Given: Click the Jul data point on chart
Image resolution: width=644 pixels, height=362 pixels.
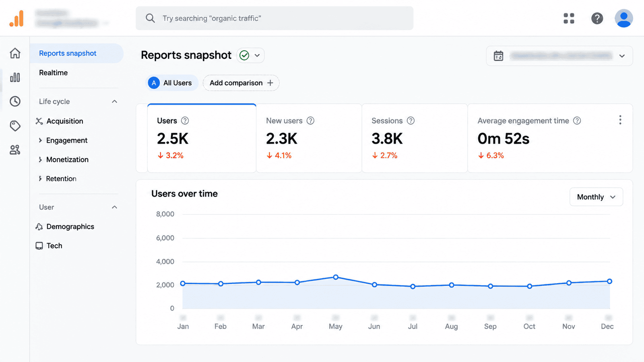Looking at the screenshot, I should [413, 286].
